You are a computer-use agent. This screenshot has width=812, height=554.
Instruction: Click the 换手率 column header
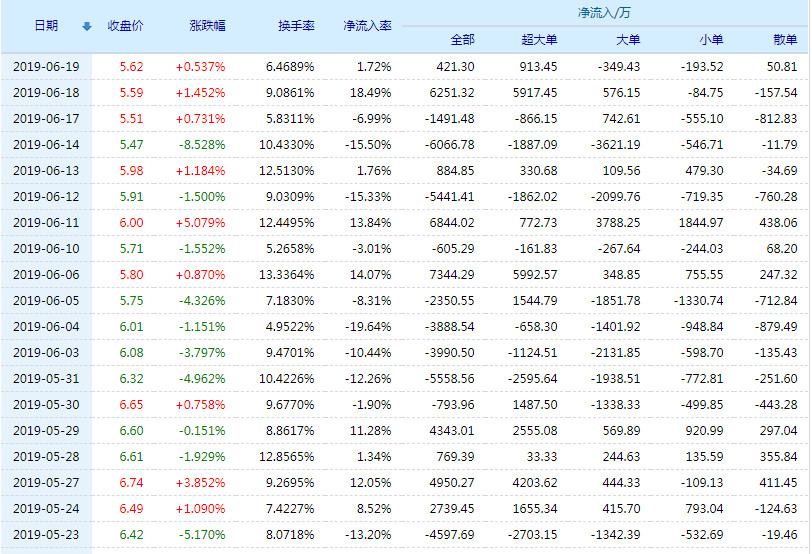pyautogui.click(x=296, y=25)
